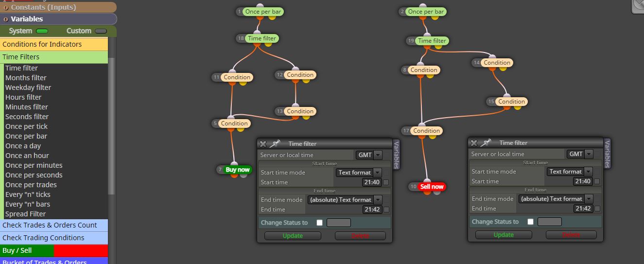Select Condition block 17
This screenshot has height=264, width=644.
coord(427,130)
